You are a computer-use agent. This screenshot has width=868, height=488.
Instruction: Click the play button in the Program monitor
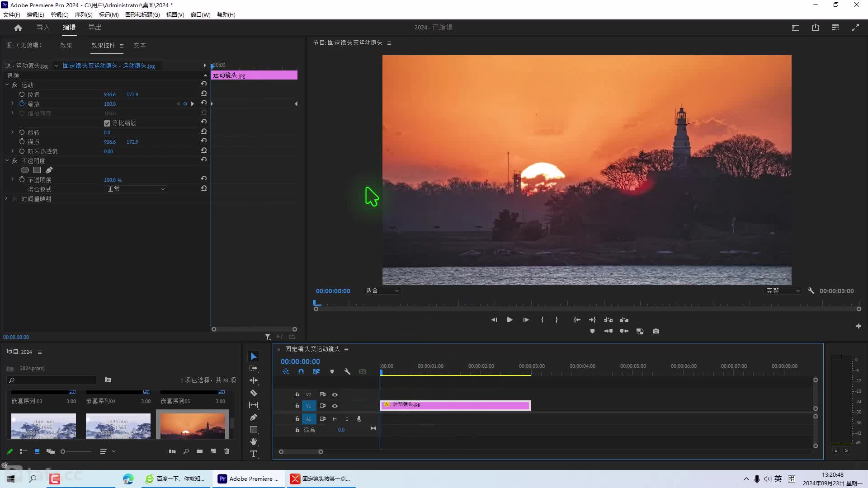click(509, 319)
